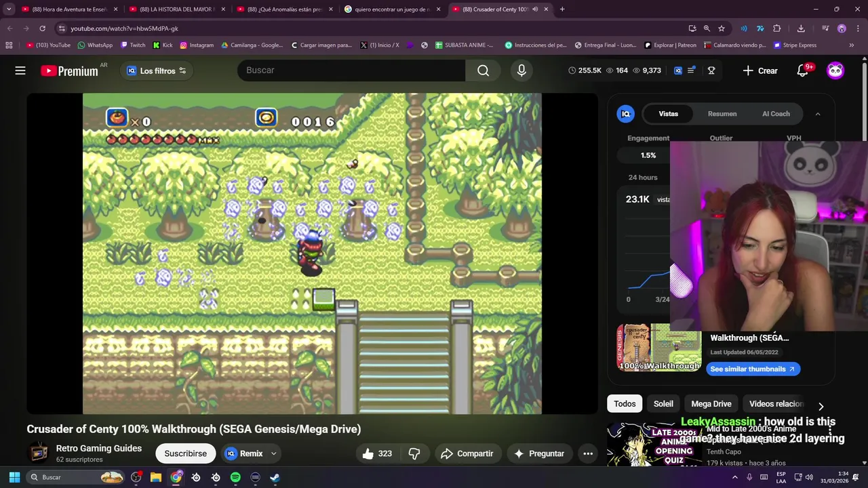Image resolution: width=868 pixels, height=488 pixels.
Task: Select the Vistas tab in the vidIQ panel
Action: [x=668, y=114]
